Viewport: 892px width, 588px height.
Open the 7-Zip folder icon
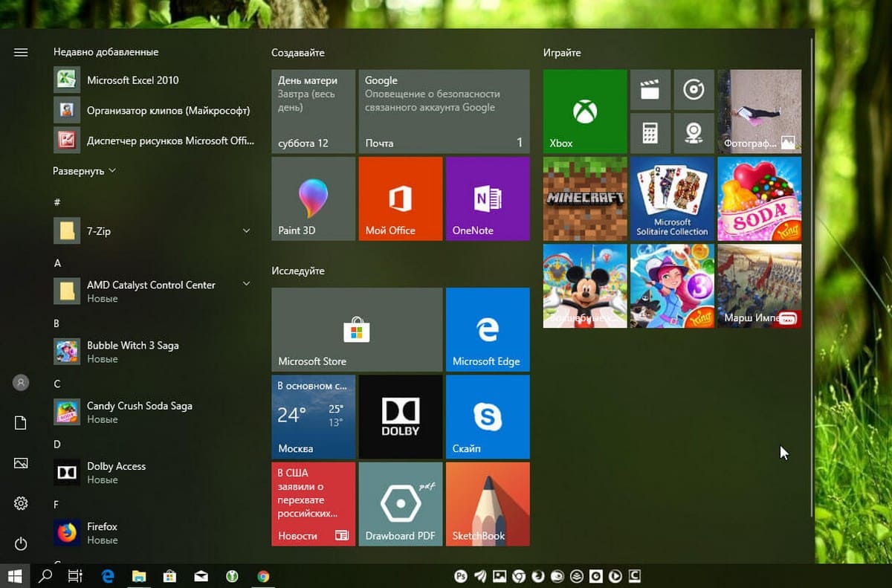(67, 231)
